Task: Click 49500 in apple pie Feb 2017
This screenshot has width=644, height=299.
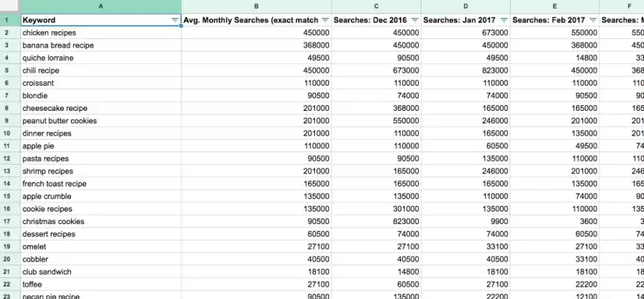Action: pos(555,146)
